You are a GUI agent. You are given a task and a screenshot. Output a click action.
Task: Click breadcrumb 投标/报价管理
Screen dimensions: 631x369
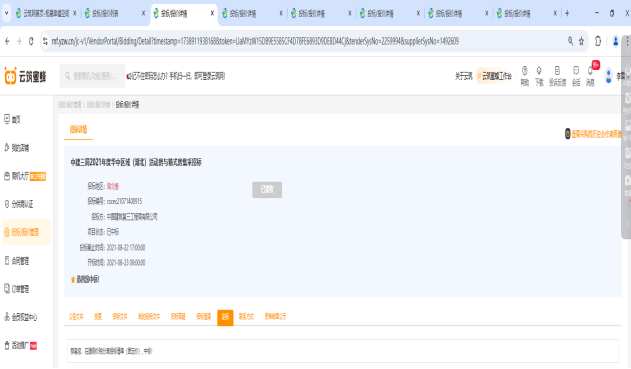70,105
